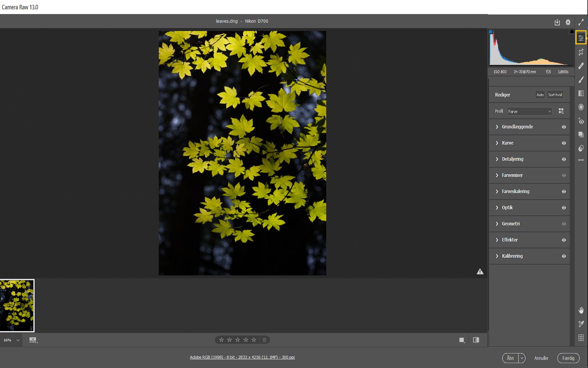Click the warning triangle icon
Image resolution: width=588 pixels, height=368 pixels.
(x=480, y=271)
